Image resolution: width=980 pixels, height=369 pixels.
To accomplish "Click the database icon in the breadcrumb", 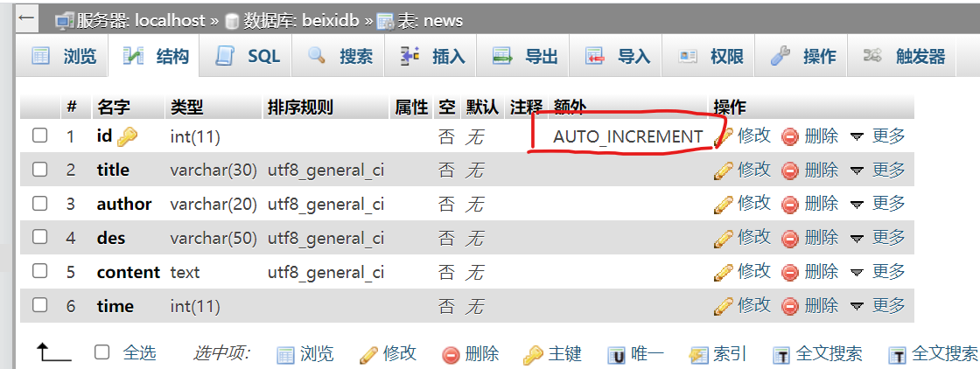I will [232, 21].
